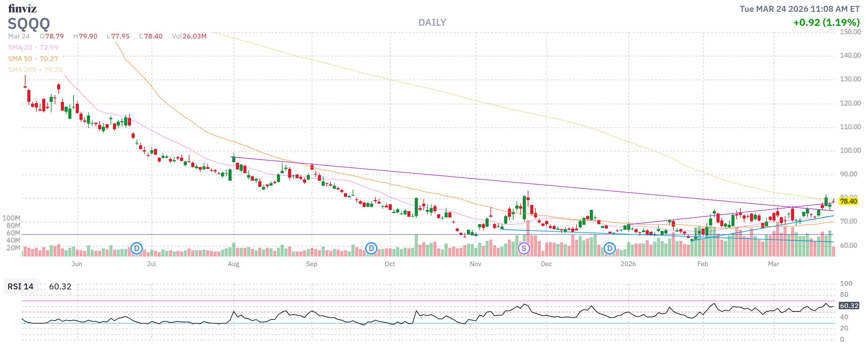Select the SMA 20 indicator label
Image resolution: width=868 pixels, height=349 pixels.
(20, 48)
